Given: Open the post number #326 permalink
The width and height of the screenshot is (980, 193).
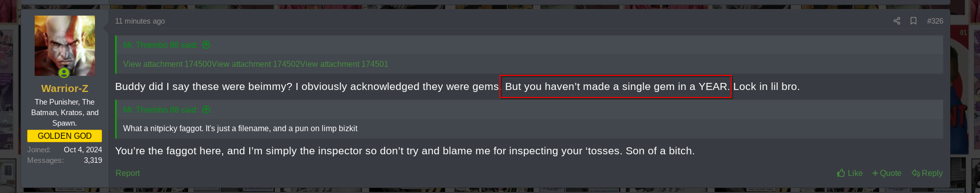Looking at the screenshot, I should (x=935, y=21).
